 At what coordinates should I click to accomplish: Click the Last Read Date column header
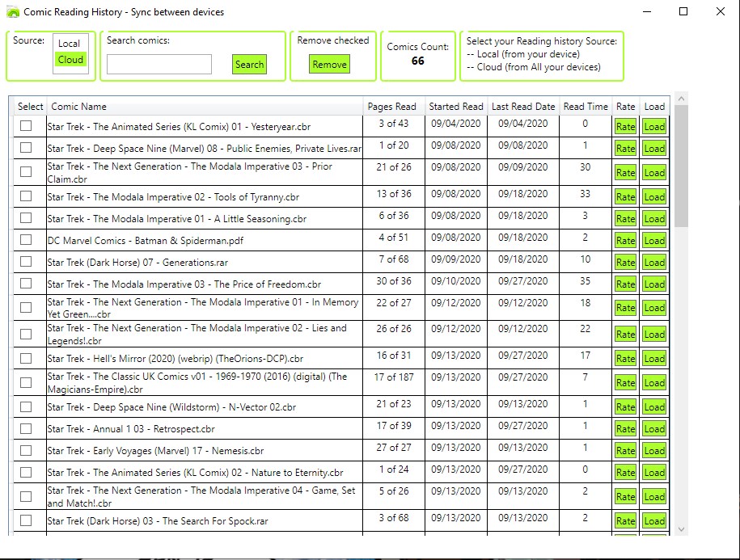point(523,107)
